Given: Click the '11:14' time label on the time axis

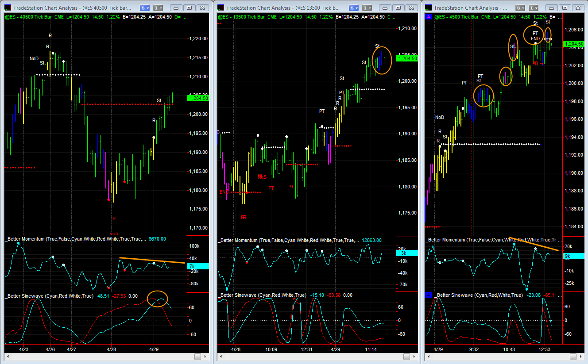Looking at the screenshot, I should tap(371, 349).
